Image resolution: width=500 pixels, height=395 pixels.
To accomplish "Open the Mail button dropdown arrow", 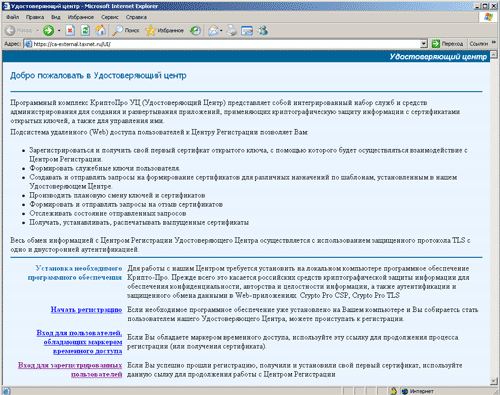I will [221, 31].
